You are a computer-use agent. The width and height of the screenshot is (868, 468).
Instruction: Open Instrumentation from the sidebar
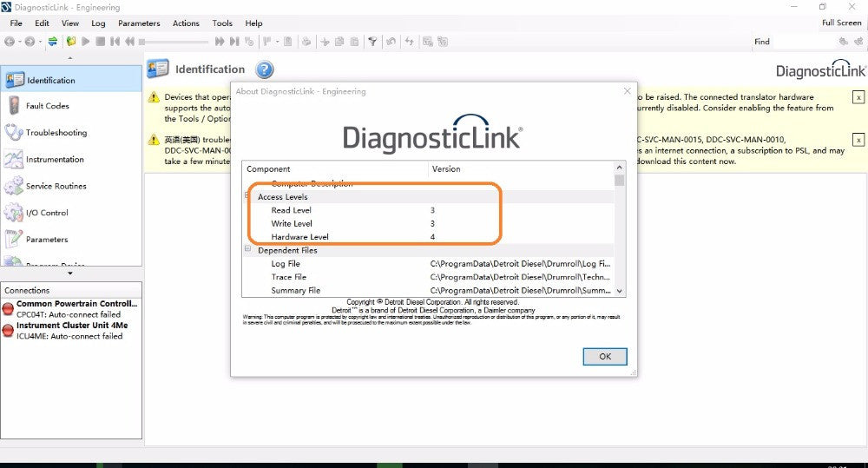click(x=71, y=159)
